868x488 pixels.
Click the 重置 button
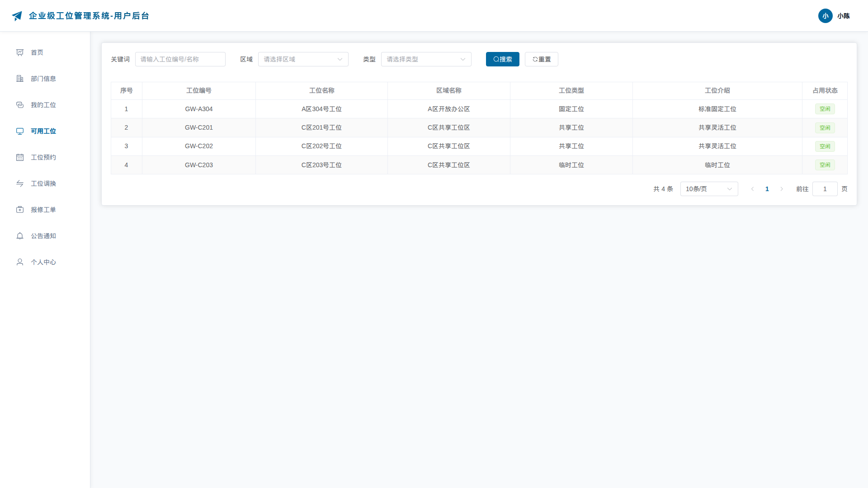tap(542, 59)
